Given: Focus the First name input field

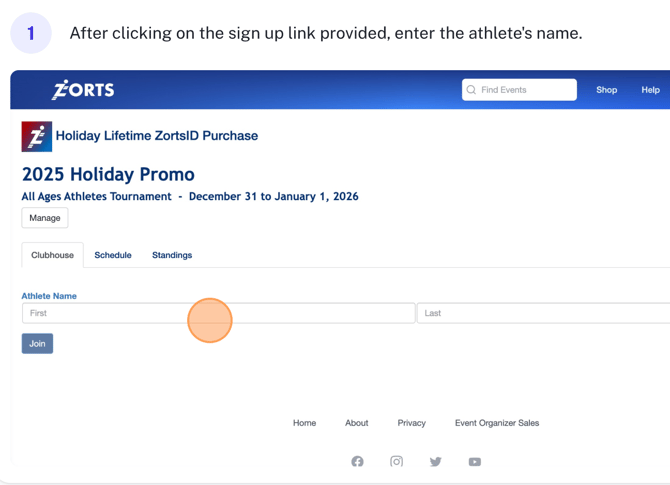Looking at the screenshot, I should tap(110, 313).
